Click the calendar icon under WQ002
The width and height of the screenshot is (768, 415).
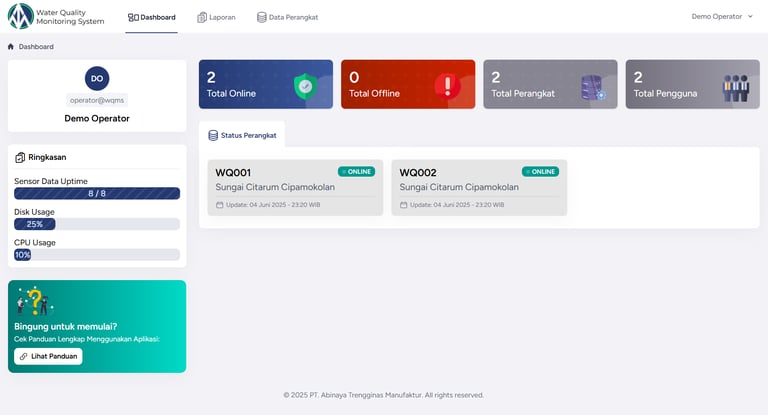point(404,205)
